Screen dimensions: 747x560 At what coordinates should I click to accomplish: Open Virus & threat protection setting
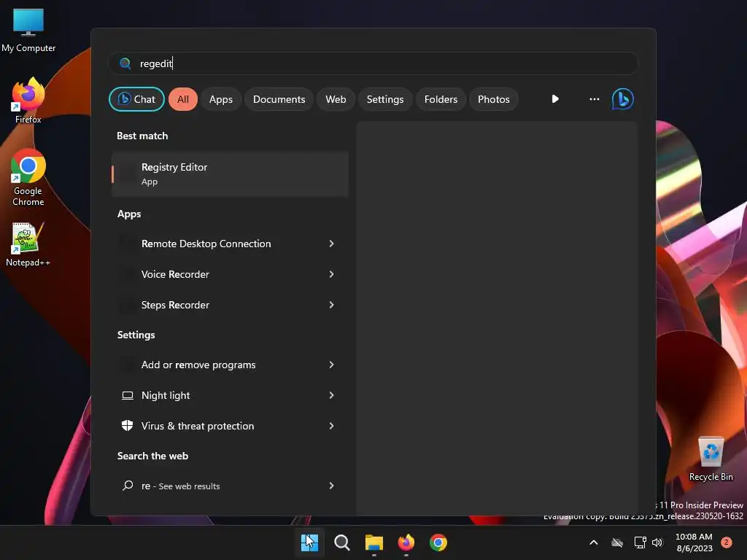tap(230, 426)
